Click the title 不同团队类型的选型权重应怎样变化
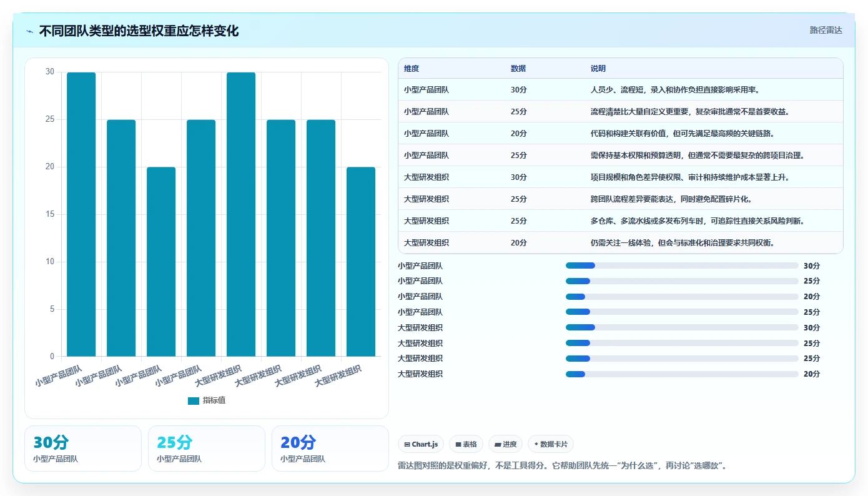 click(139, 31)
